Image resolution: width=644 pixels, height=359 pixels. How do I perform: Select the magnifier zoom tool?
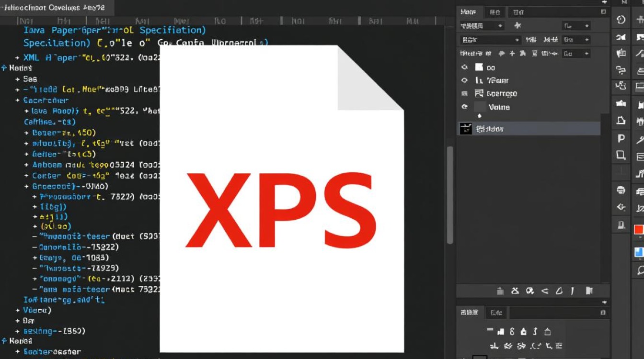tap(640, 270)
